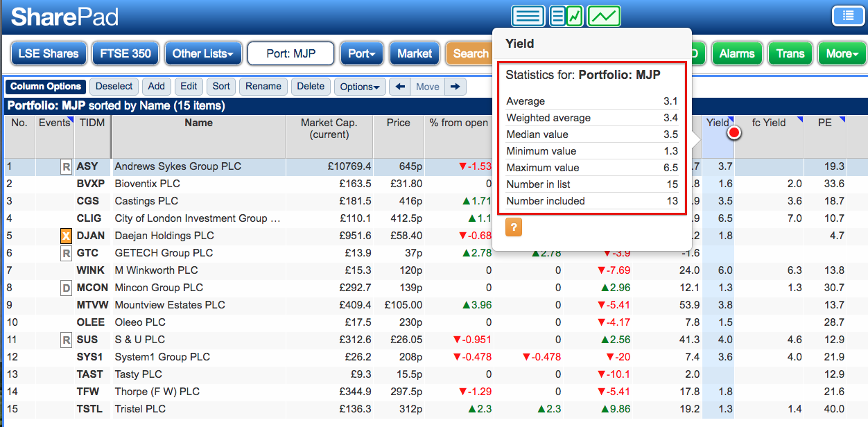This screenshot has width=868, height=427.
Task: Click the Column Options button
Action: pyautogui.click(x=46, y=87)
